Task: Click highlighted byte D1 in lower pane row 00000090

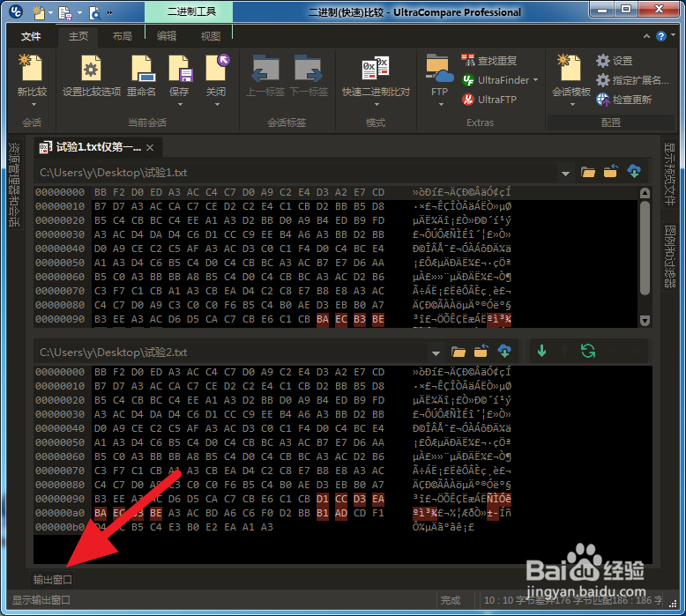Action: tap(323, 499)
